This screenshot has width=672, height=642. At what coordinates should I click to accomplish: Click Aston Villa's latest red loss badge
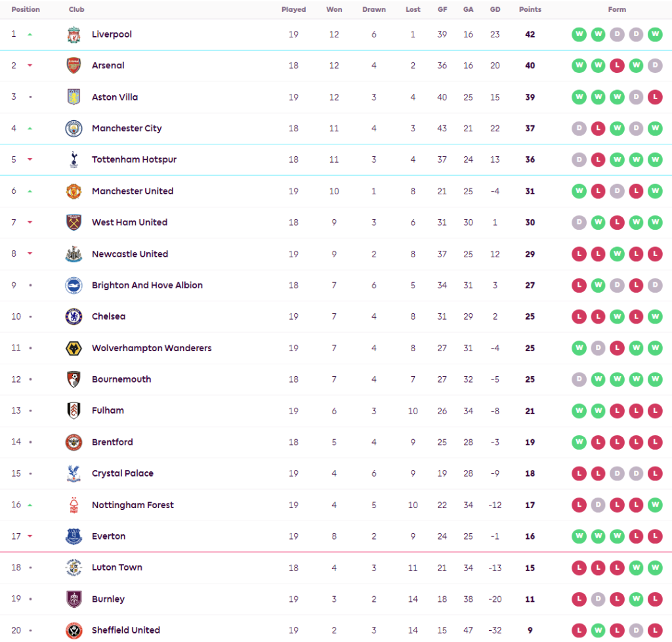[x=655, y=97]
